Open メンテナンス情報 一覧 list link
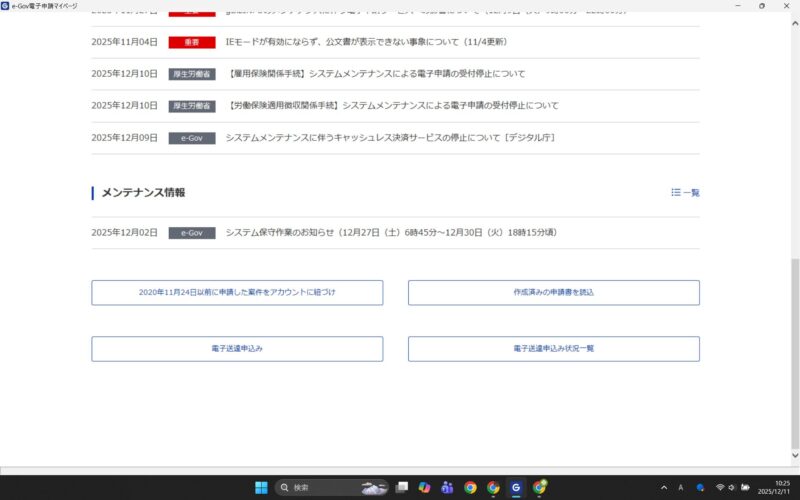The height and width of the screenshot is (500, 800). coord(685,193)
